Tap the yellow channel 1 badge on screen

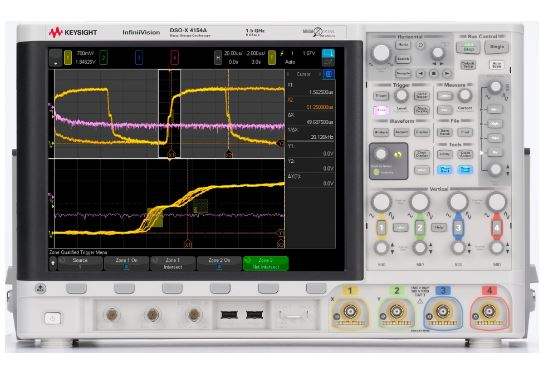[x=68, y=57]
